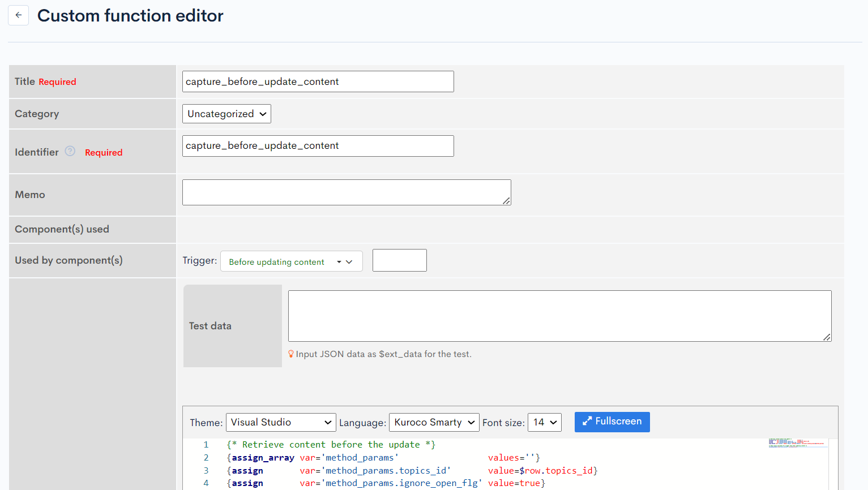Click the Input JSON data hint text
Image resolution: width=868 pixels, height=490 pixels.
pos(383,354)
